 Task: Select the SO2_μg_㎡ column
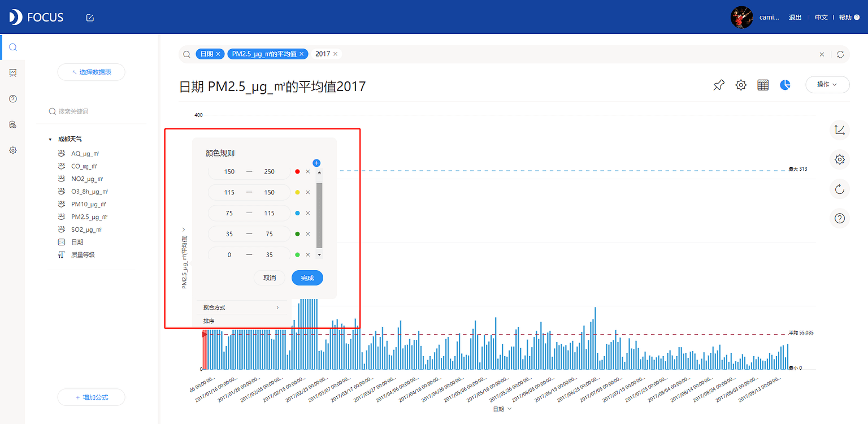tap(86, 230)
